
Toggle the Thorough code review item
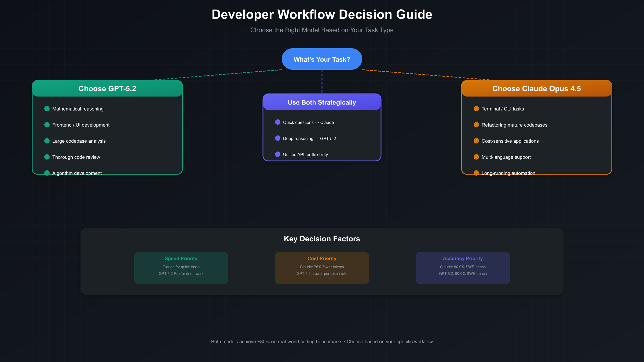[76, 157]
